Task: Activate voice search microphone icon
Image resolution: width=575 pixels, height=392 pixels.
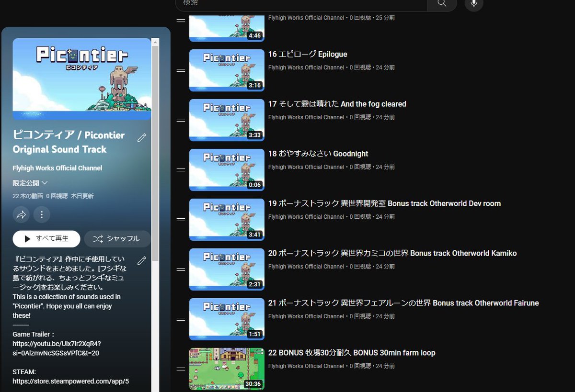Action: tap(474, 3)
